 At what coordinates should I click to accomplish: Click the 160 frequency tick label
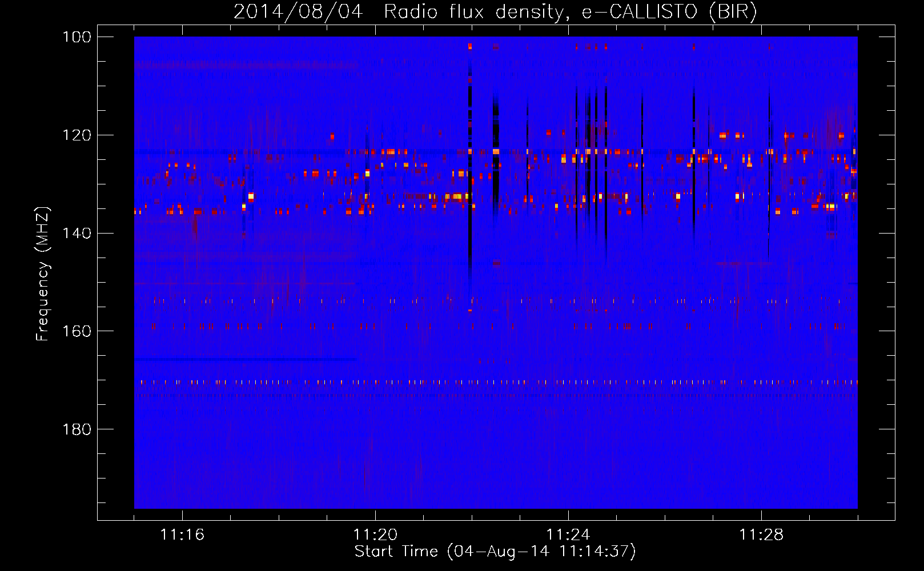78,331
